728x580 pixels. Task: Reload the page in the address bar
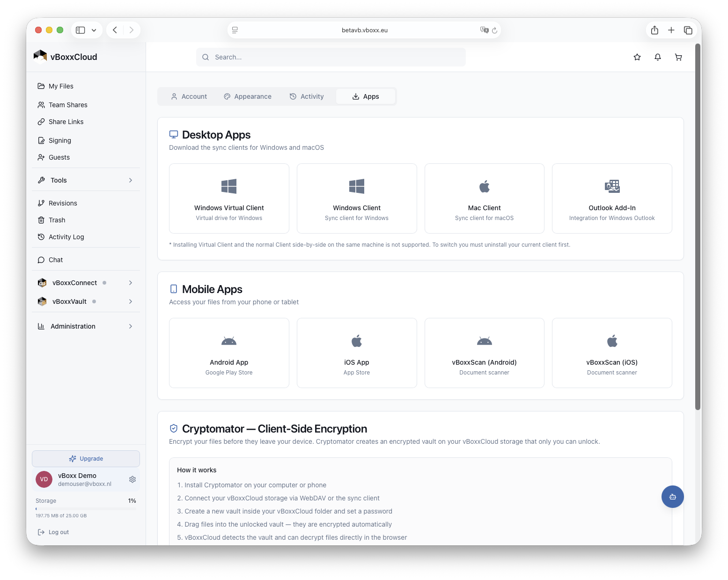click(x=494, y=30)
